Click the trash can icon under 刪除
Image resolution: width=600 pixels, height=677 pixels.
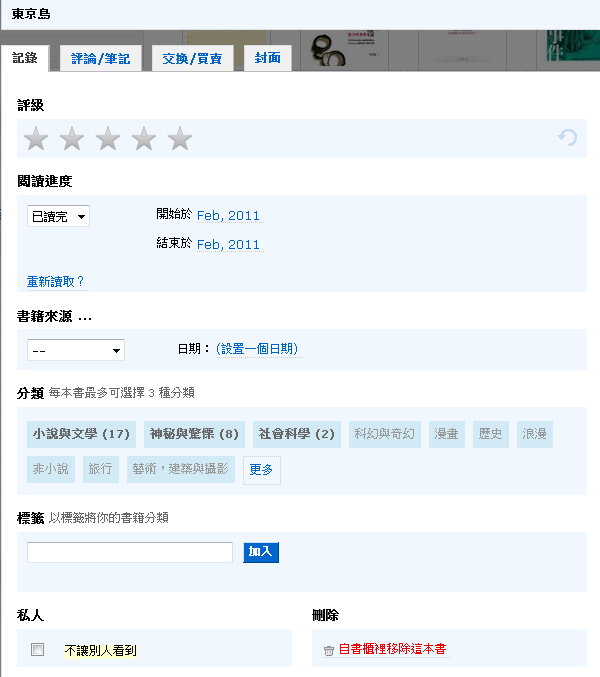click(329, 650)
